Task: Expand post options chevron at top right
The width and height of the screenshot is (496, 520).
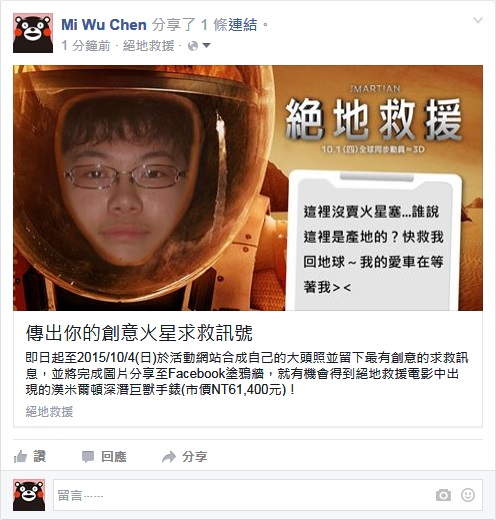Action: coord(478,20)
